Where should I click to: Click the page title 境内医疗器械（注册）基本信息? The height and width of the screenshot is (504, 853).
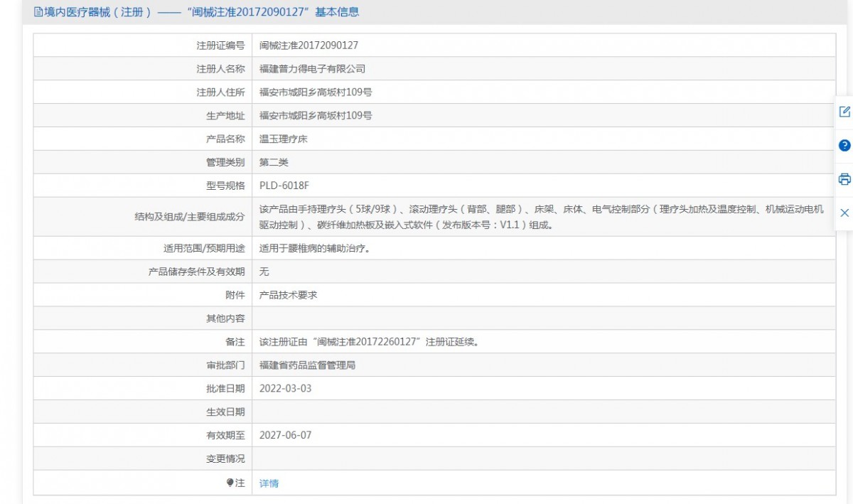tap(201, 12)
